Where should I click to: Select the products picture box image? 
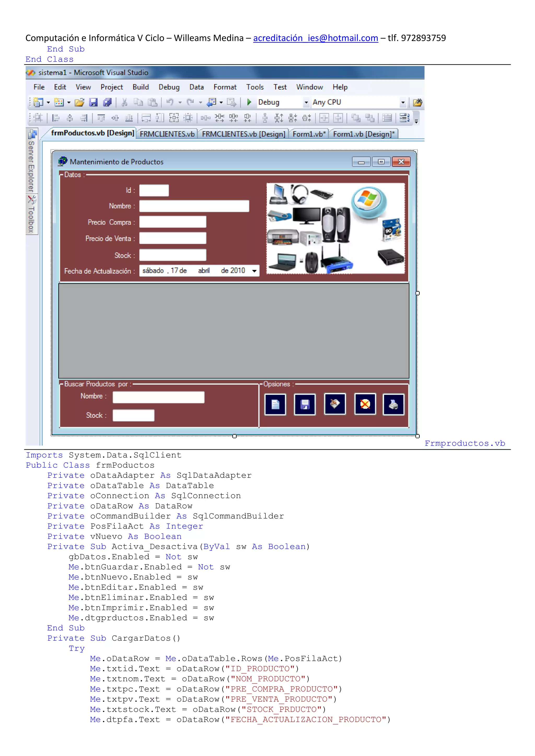tap(336, 228)
